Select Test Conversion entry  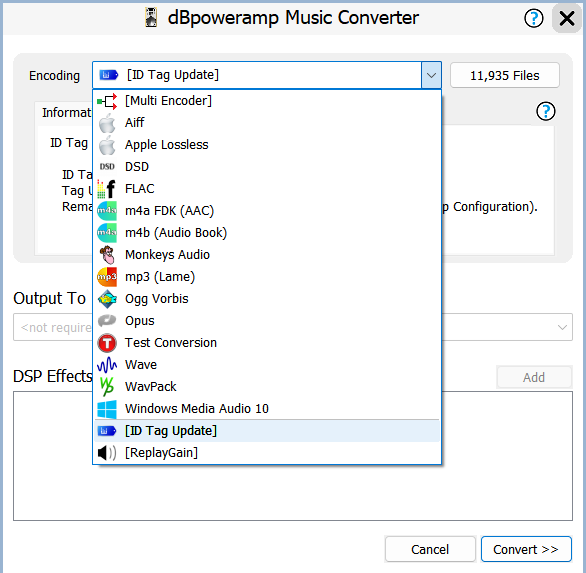pyautogui.click(x=267, y=343)
